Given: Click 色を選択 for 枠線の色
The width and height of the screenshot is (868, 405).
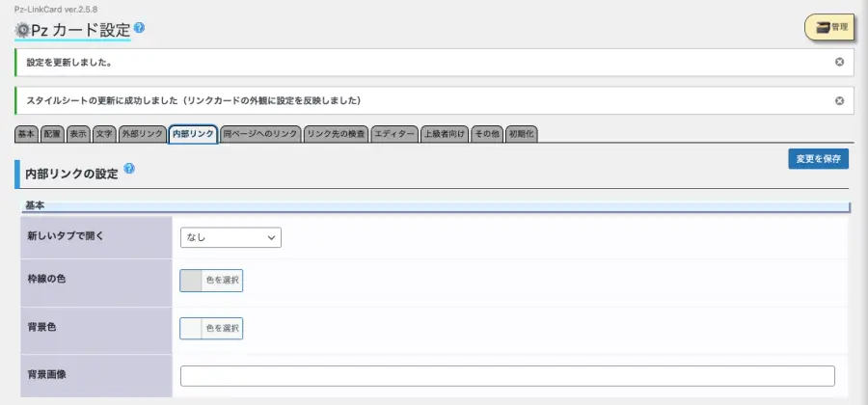Looking at the screenshot, I should coord(222,281).
